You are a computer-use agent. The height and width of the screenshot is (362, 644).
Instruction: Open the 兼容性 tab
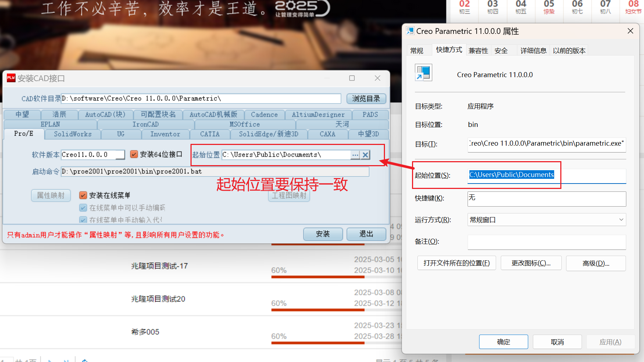[x=478, y=50]
